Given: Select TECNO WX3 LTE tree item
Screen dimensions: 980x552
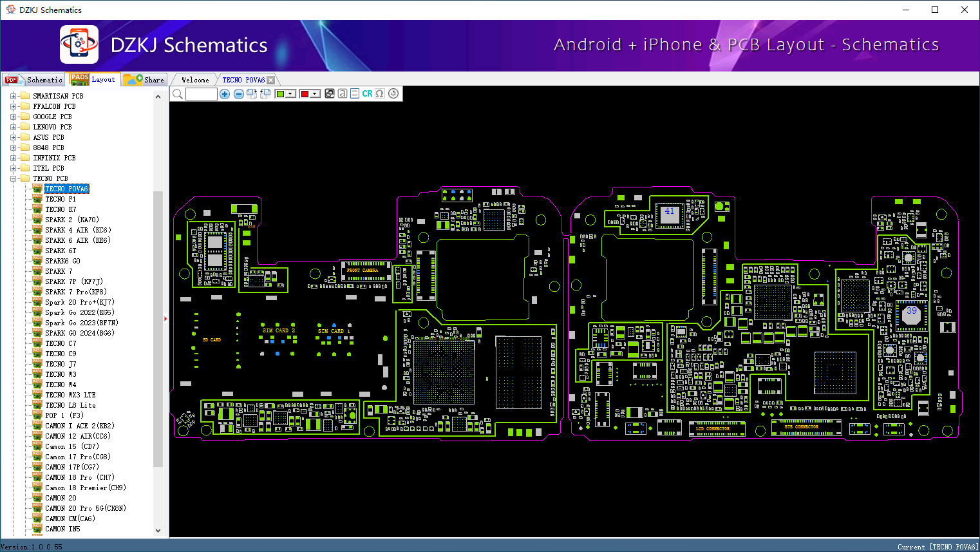Looking at the screenshot, I should point(70,395).
